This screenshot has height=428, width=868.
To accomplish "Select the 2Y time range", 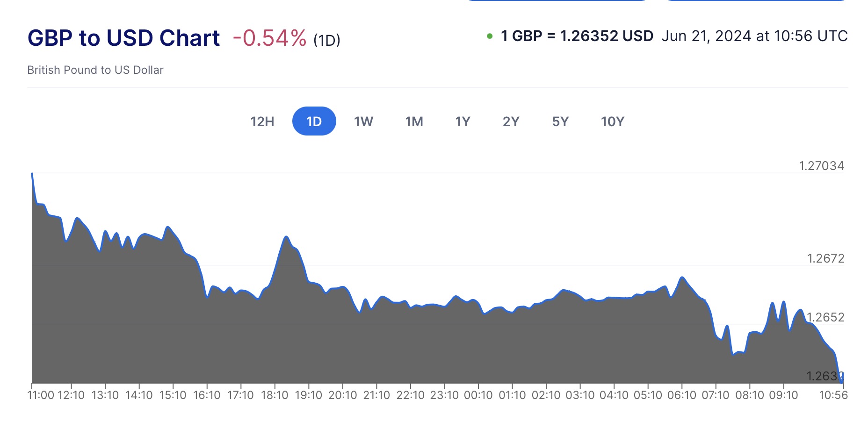I will pos(511,121).
